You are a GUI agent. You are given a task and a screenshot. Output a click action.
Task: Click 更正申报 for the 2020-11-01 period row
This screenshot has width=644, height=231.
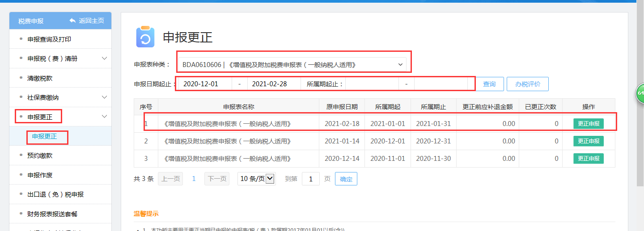click(588, 159)
